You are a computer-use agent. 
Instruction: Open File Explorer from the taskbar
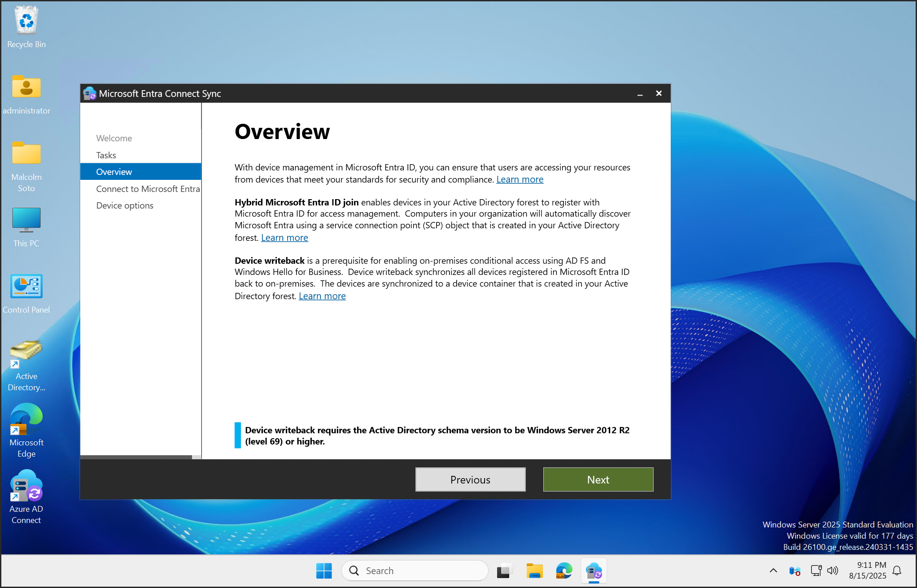coord(534,571)
